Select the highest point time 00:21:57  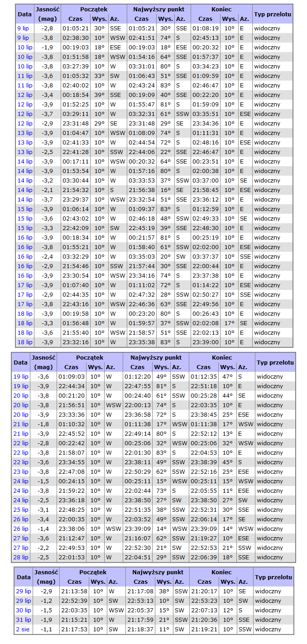[142, 237]
